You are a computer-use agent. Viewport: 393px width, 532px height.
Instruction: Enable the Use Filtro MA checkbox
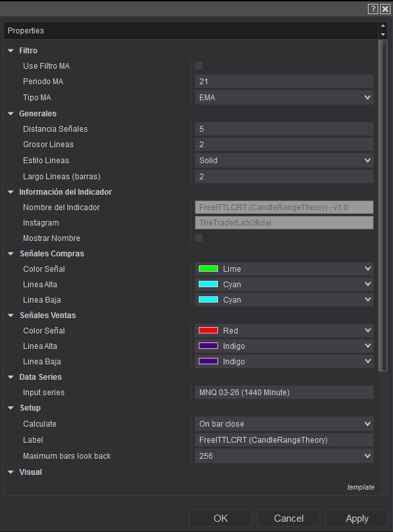[x=199, y=66]
